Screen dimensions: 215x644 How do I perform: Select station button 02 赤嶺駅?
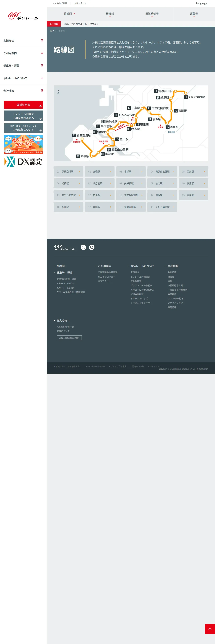100,172
